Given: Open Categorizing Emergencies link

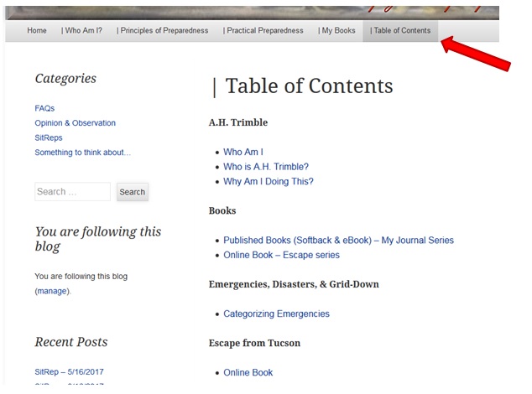Looking at the screenshot, I should coord(276,314).
